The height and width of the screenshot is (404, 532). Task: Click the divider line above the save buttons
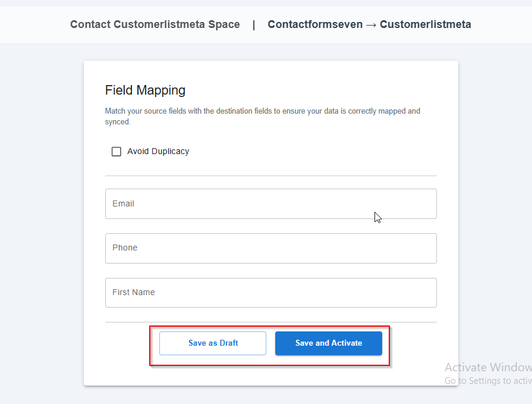270,322
